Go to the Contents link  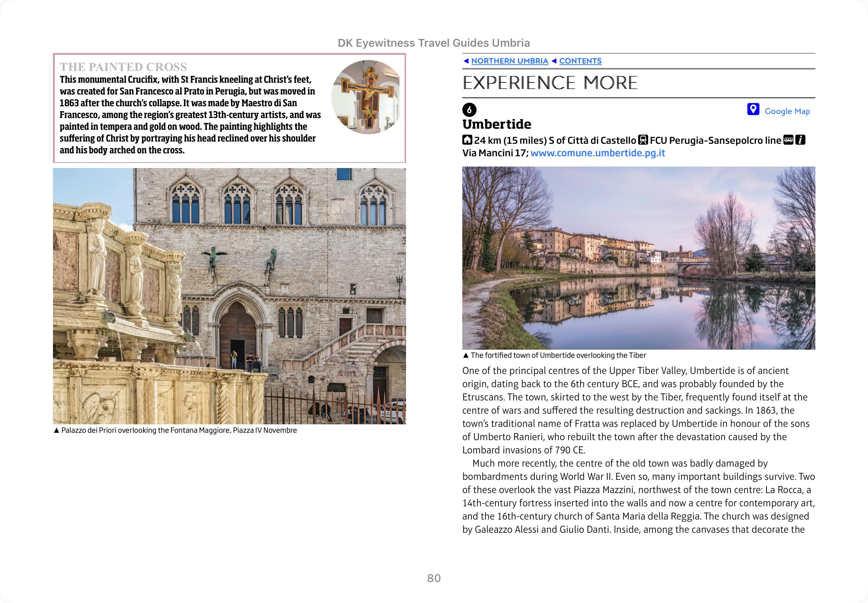(580, 61)
